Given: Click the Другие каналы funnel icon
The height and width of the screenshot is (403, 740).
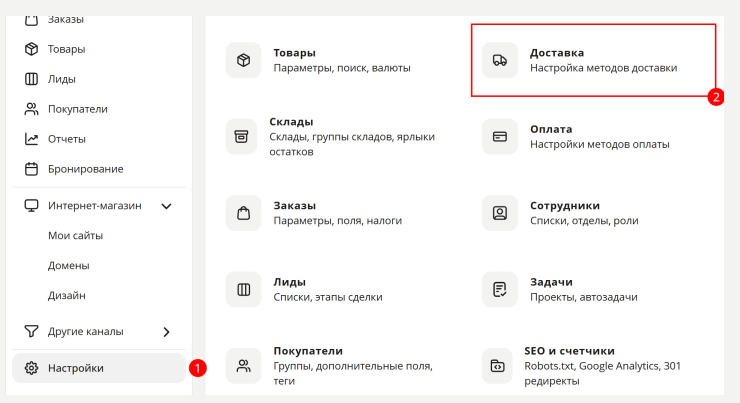Looking at the screenshot, I should click(x=31, y=331).
